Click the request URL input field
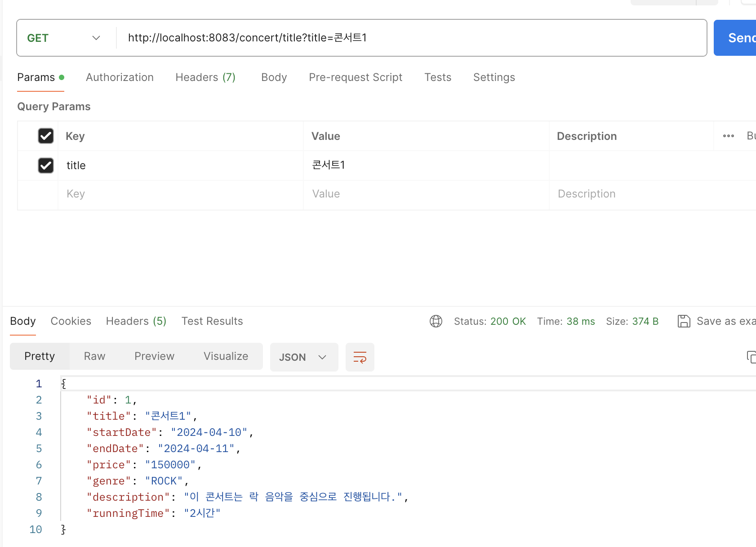 411,38
